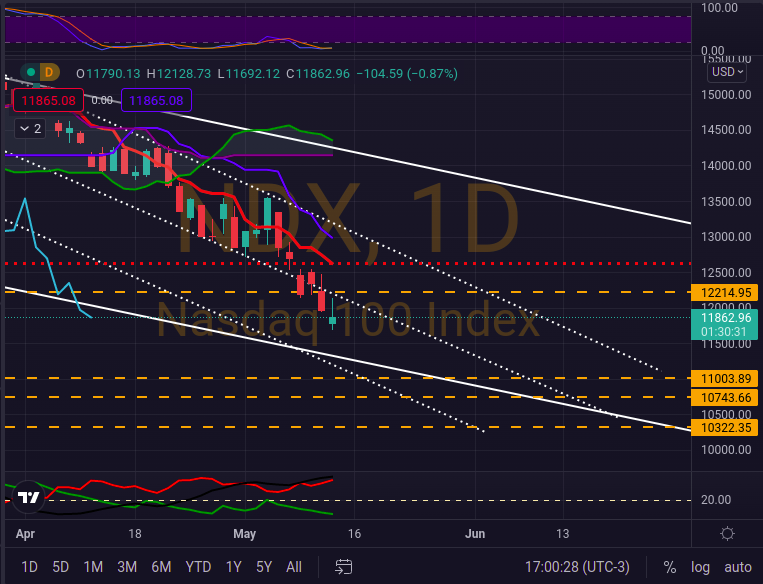Open the go-to-date calendar icon
763x584 pixels.
tap(344, 567)
